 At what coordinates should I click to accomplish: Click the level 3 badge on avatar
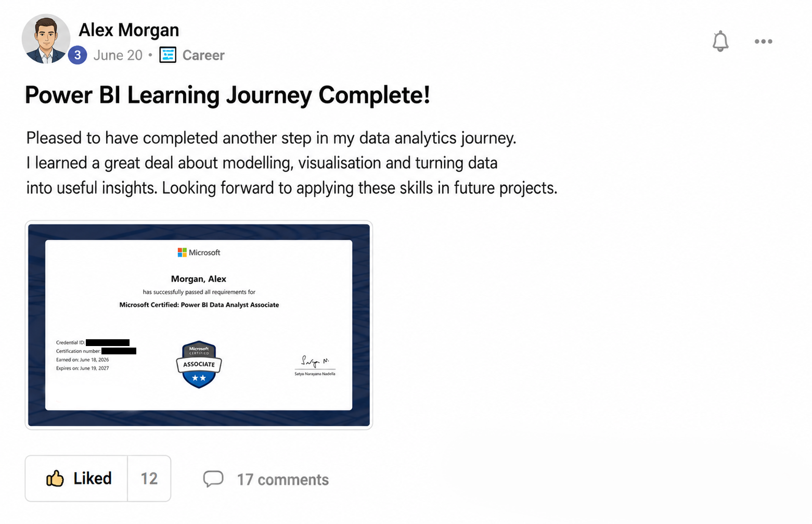point(78,55)
